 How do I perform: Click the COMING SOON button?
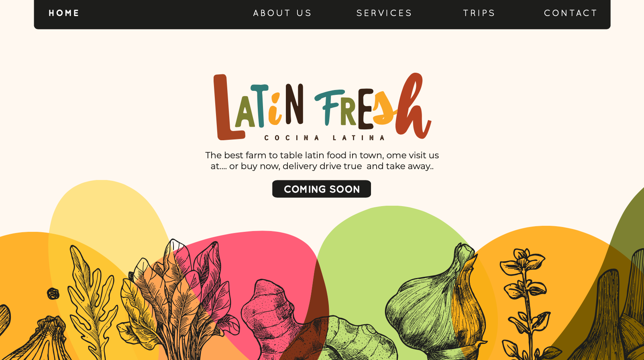(322, 189)
